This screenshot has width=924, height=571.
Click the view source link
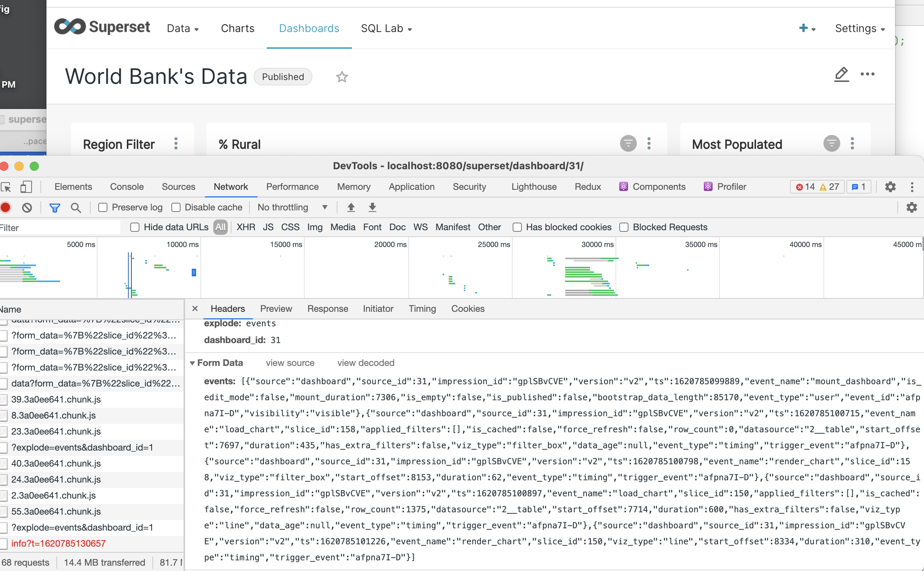(290, 363)
